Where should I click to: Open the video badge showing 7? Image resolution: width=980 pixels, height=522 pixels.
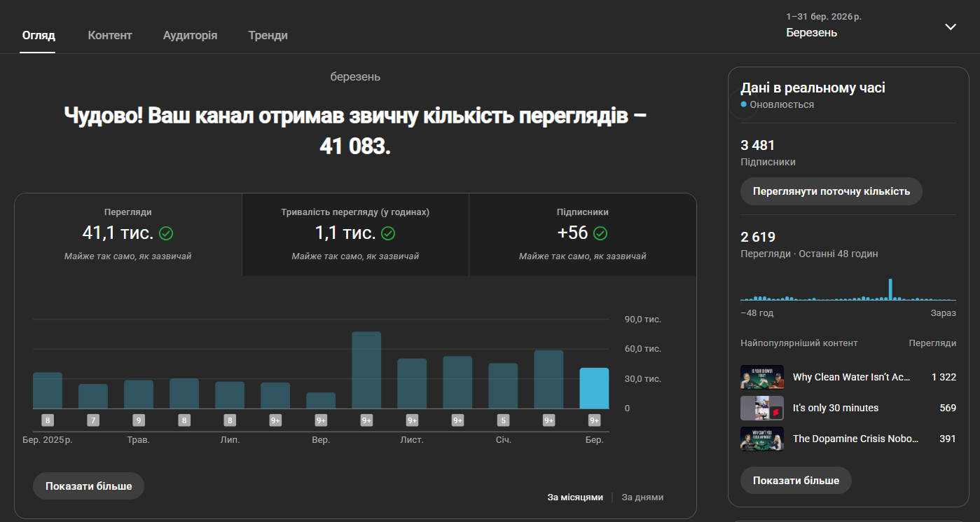point(93,420)
